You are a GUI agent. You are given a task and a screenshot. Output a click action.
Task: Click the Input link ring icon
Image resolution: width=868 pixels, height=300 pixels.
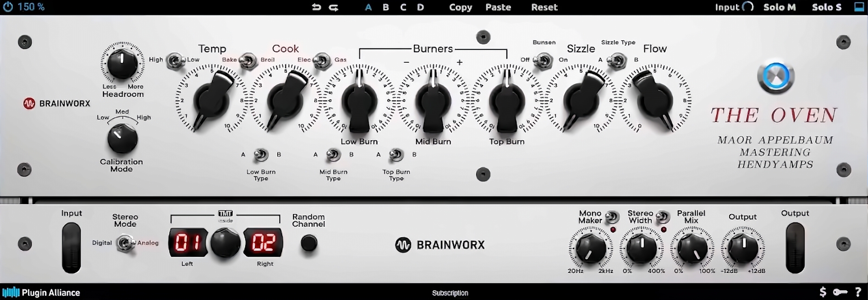coord(747,7)
